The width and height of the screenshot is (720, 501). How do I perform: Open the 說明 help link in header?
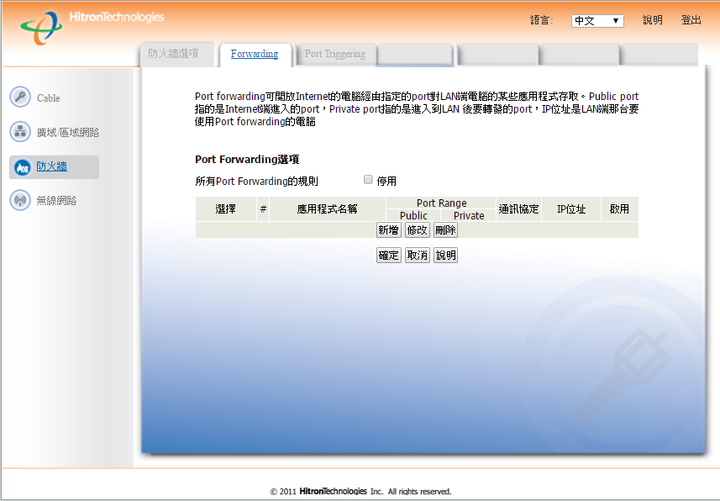point(652,20)
